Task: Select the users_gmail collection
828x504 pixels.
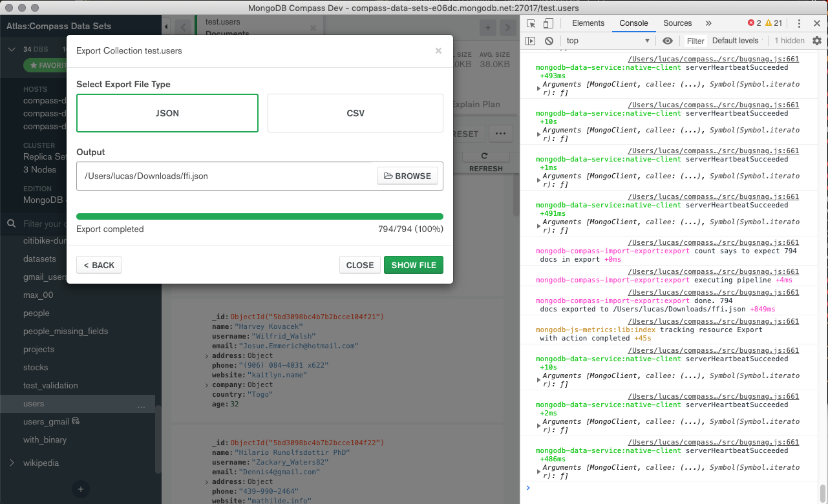Action: pos(46,422)
